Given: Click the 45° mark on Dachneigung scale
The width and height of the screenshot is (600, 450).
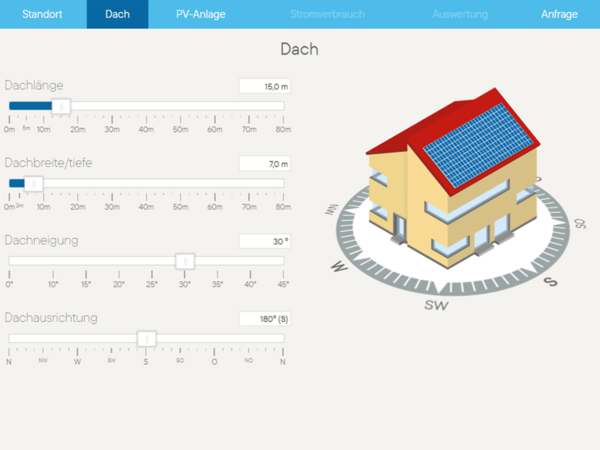Looking at the screenshot, I should coord(283,284).
